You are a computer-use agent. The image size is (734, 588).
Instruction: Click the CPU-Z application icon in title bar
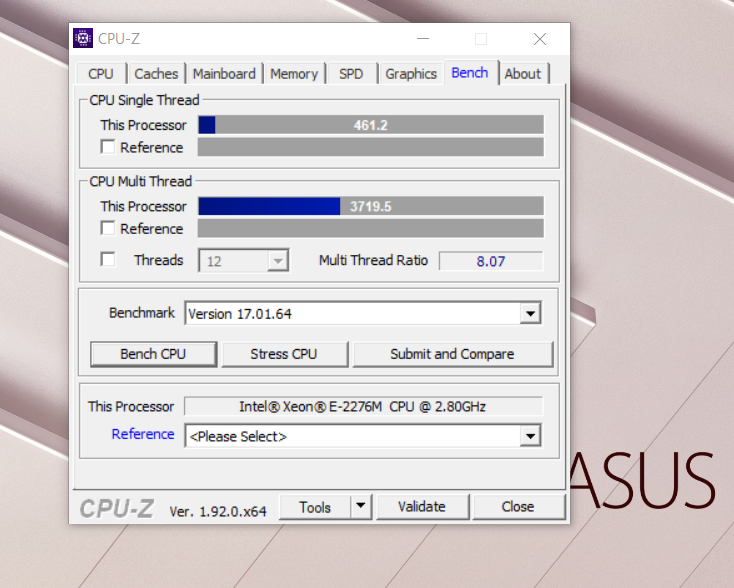click(84, 39)
